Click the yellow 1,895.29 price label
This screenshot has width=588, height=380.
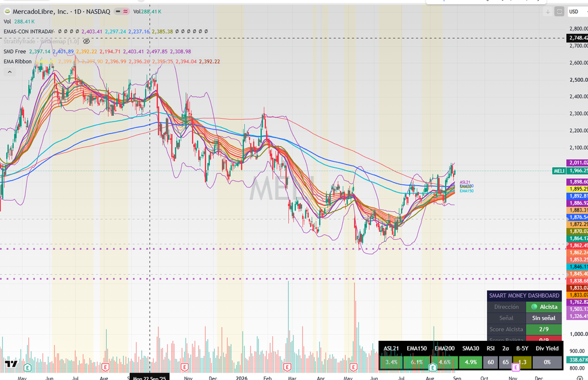577,189
